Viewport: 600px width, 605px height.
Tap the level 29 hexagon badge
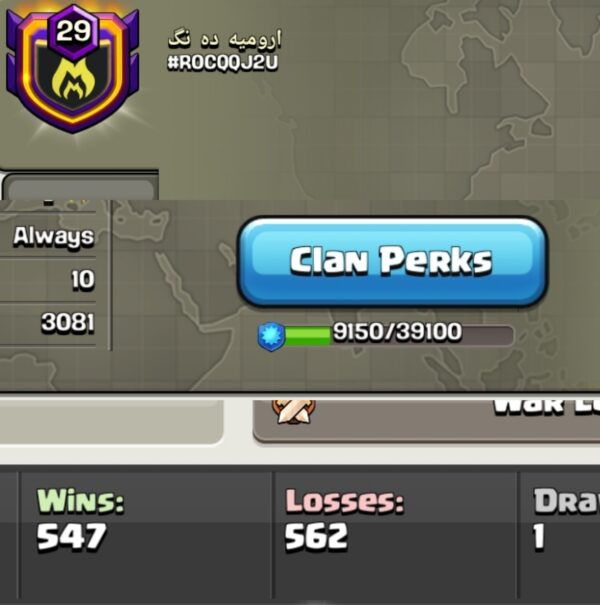click(x=73, y=31)
